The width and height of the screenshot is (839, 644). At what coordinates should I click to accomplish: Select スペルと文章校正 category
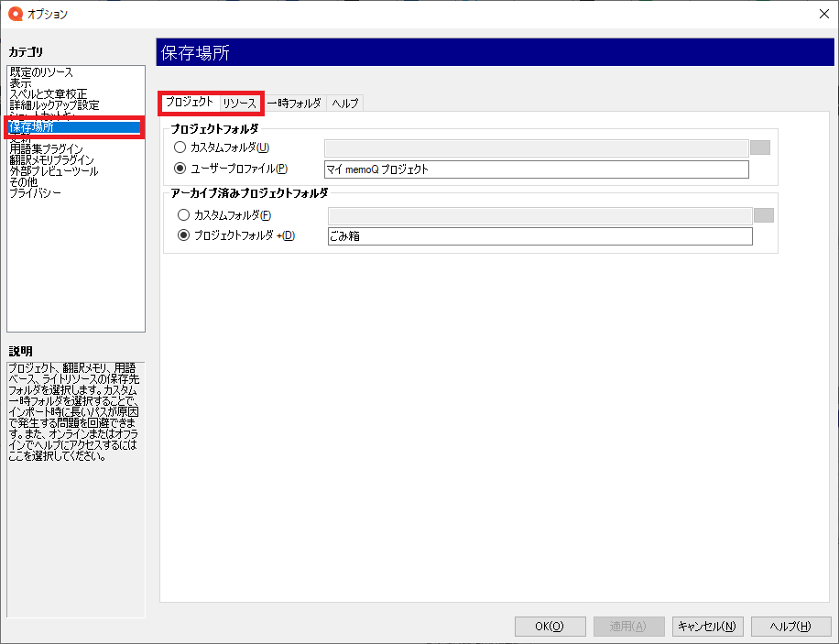click(x=49, y=93)
